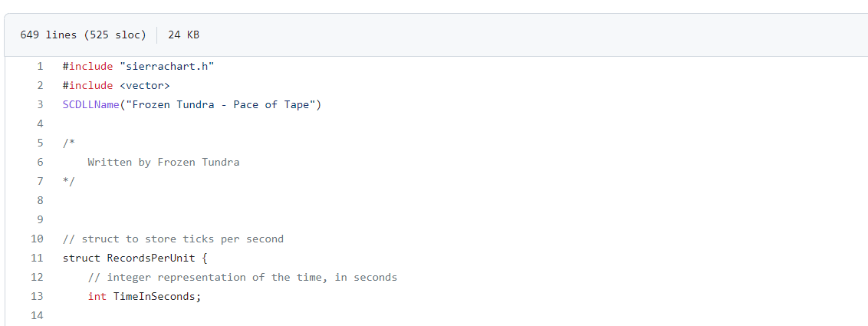This screenshot has width=868, height=326.
Task: Click line number 3
Action: point(39,104)
